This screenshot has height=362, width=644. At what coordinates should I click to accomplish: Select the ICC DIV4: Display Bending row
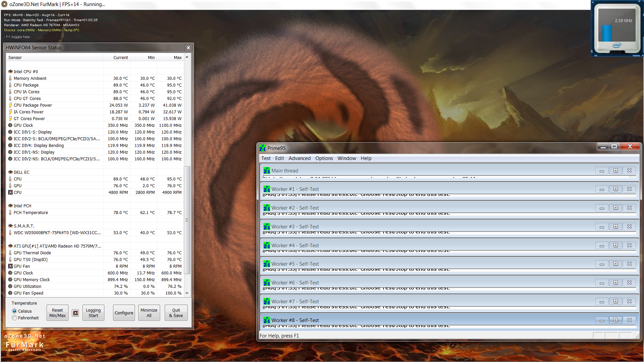click(95, 145)
